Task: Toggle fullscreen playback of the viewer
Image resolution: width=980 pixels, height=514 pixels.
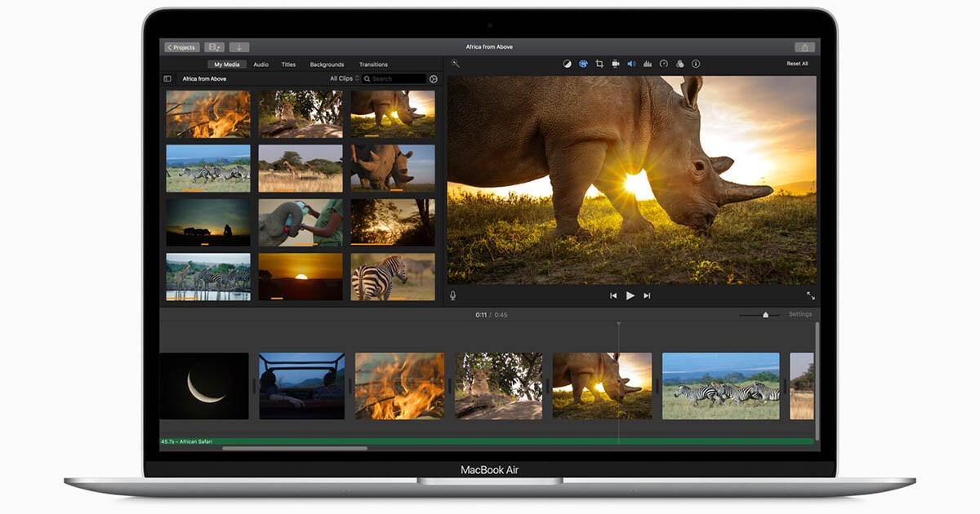Action: [x=810, y=295]
